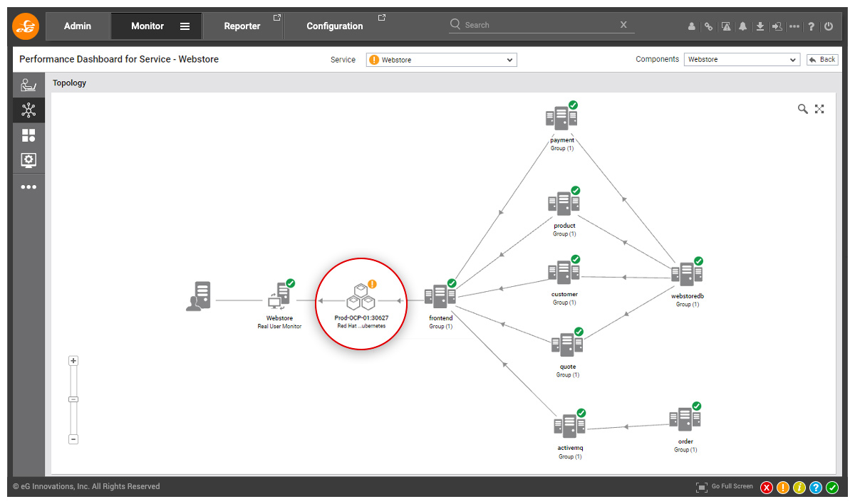Filter by critical red status icon
855x504 pixels.
[767, 488]
